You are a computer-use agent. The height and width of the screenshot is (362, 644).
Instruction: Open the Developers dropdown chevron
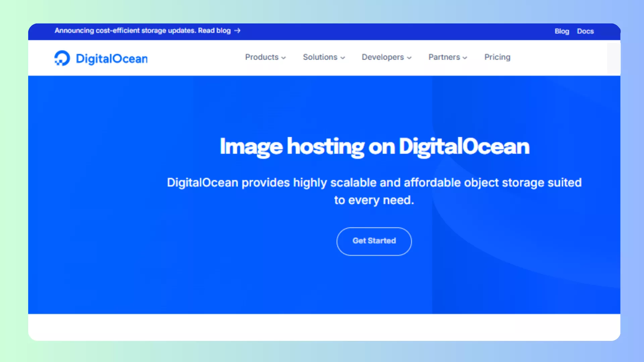coord(409,58)
